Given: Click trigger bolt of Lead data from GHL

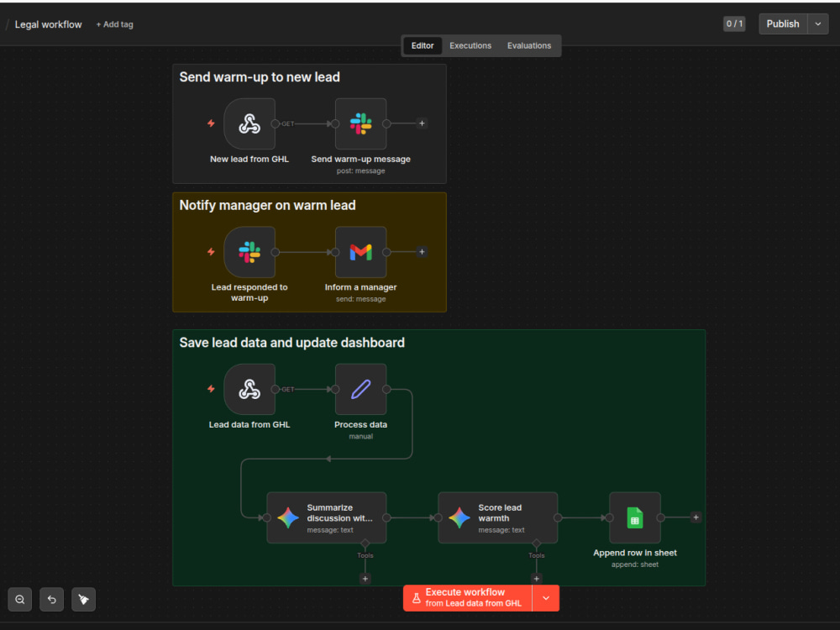Looking at the screenshot, I should click(211, 389).
